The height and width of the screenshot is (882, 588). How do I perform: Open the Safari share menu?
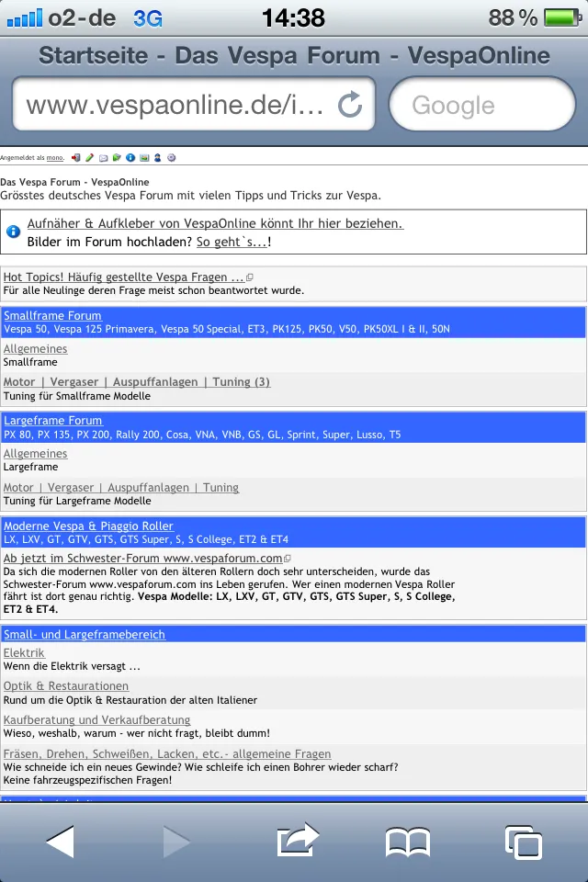point(297,840)
